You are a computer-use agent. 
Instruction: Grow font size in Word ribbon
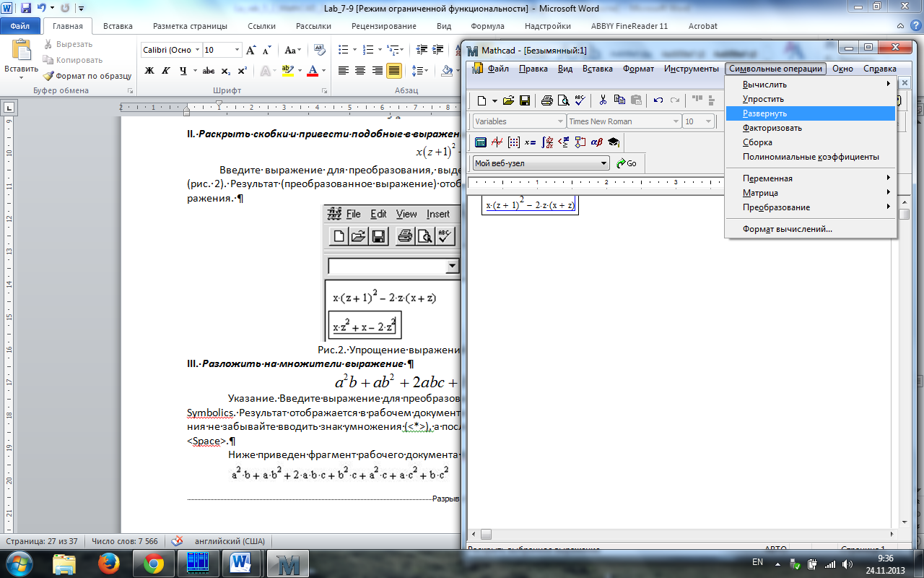click(x=252, y=50)
